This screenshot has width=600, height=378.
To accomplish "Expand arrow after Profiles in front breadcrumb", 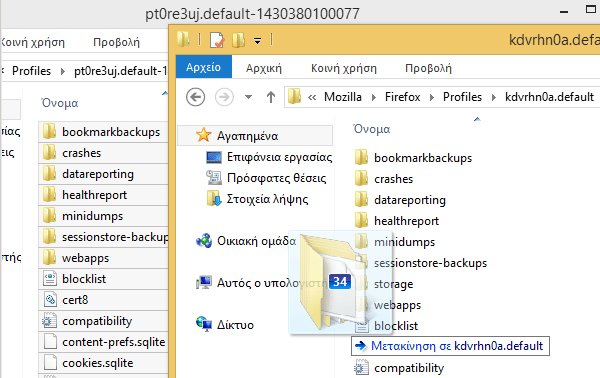I will (x=494, y=98).
